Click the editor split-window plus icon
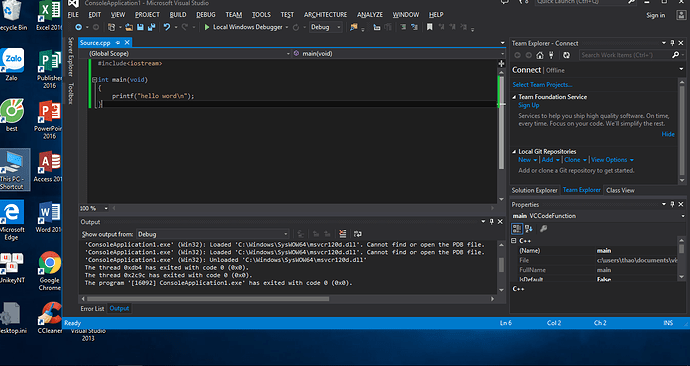Viewport: 690px width, 366px height. pos(501,64)
